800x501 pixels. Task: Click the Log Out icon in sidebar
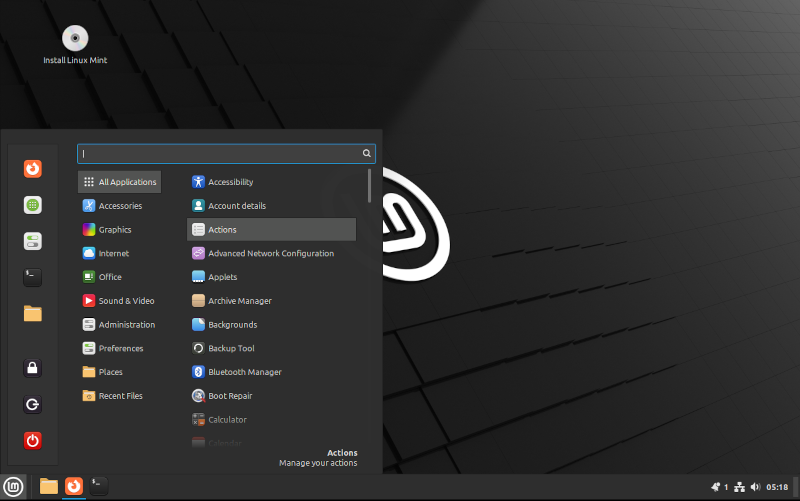[33, 404]
